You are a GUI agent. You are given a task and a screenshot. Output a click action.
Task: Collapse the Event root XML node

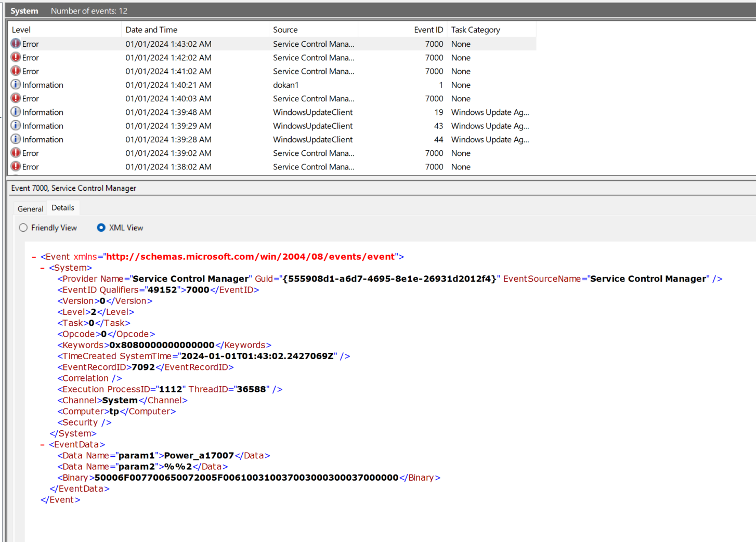(x=34, y=257)
